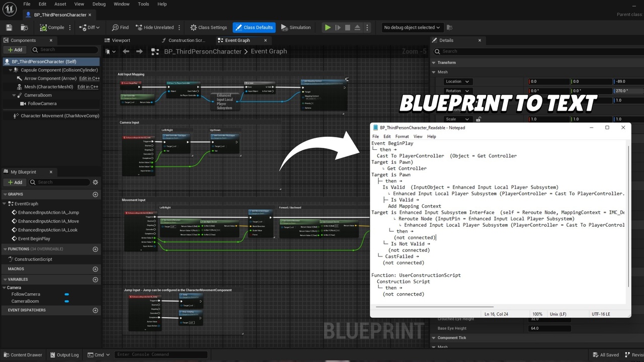Click the green Play button
This screenshot has height=362, width=644.
coord(328,28)
